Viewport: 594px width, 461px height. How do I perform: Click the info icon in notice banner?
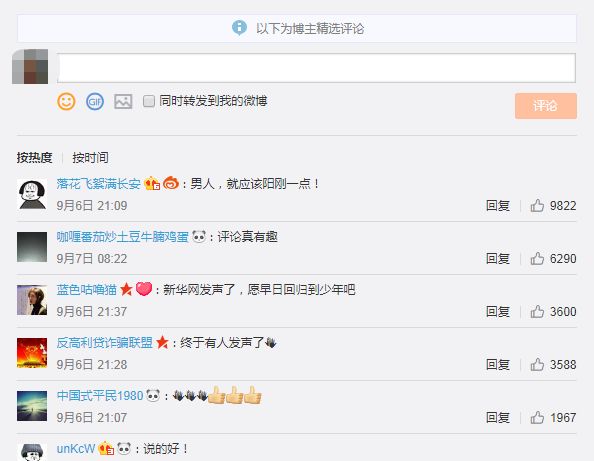tap(239, 28)
